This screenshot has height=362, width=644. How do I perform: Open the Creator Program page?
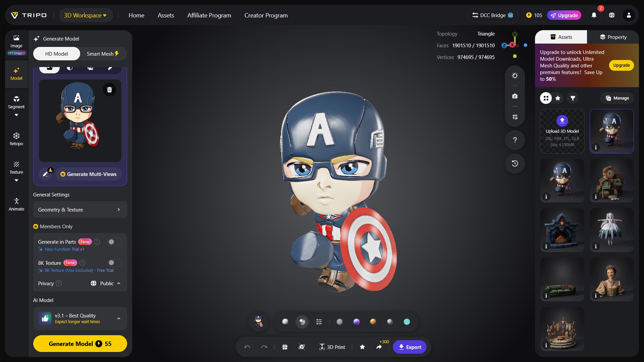tap(266, 15)
